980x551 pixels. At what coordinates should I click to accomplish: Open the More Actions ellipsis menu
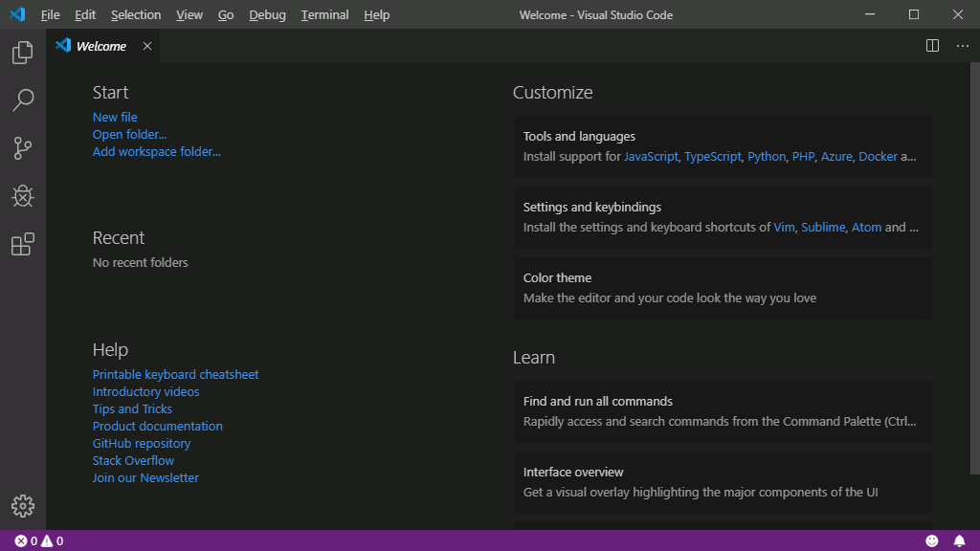point(963,46)
